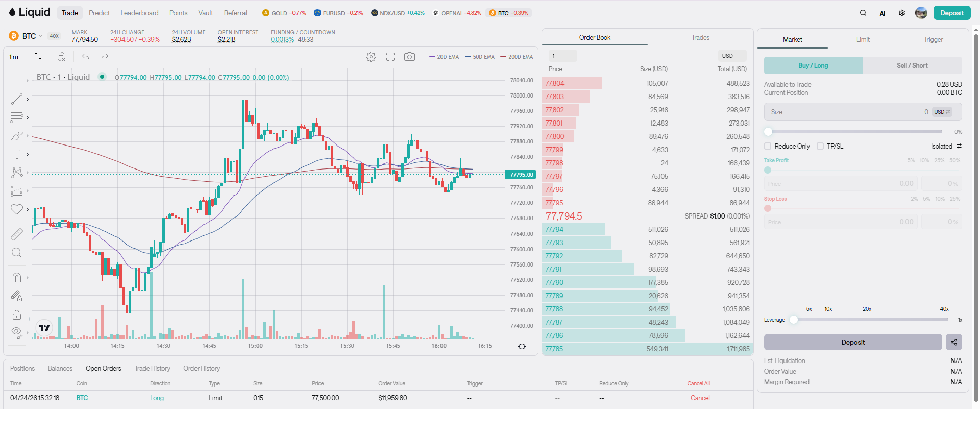Change the 1m chart interval
This screenshot has height=434, width=980.
14,57
